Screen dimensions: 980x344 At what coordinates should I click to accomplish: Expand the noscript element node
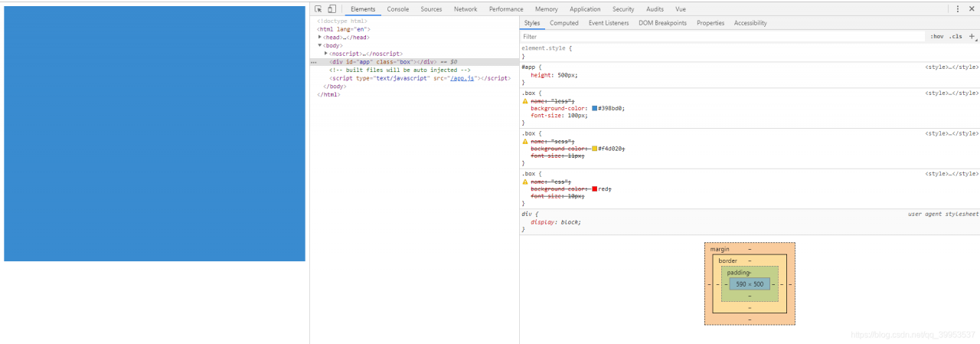(x=326, y=54)
